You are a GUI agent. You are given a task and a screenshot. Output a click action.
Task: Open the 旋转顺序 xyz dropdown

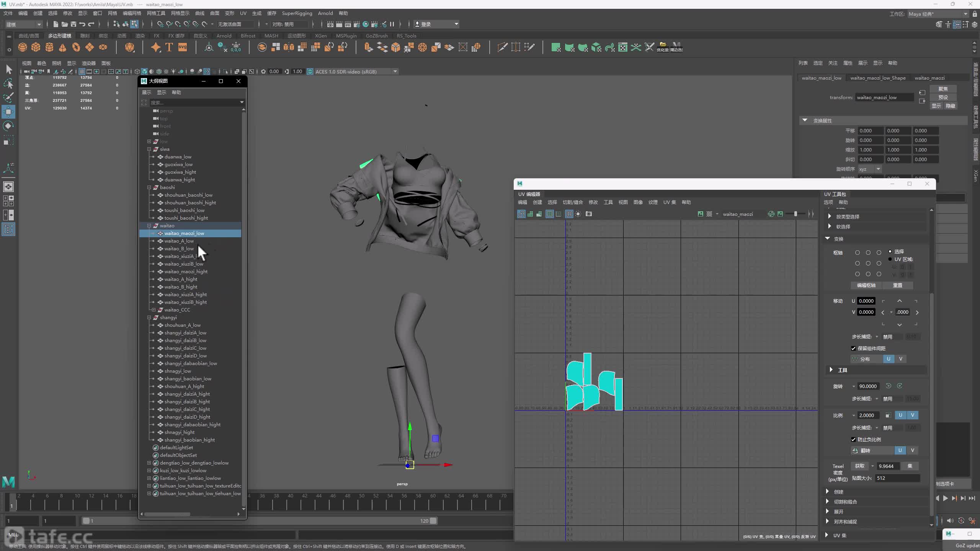(x=870, y=169)
